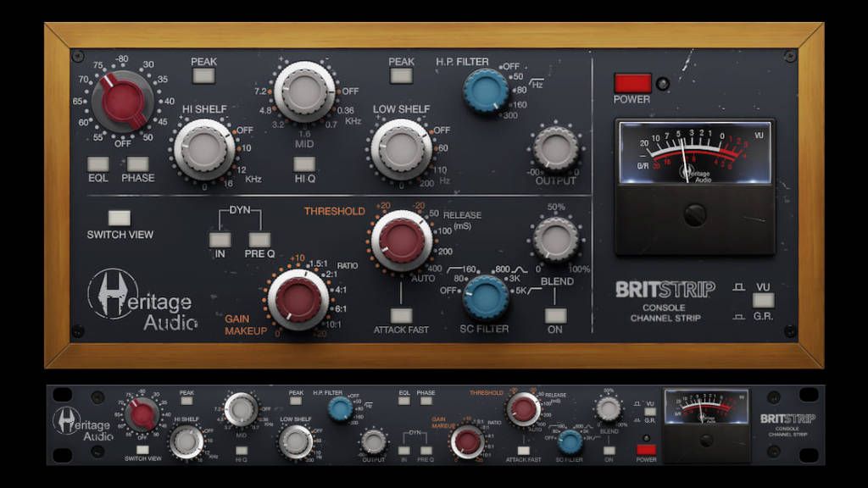Click the black meter screw below console VU display
Image resolution: width=868 pixels, height=488 pixels.
pyautogui.click(x=695, y=215)
